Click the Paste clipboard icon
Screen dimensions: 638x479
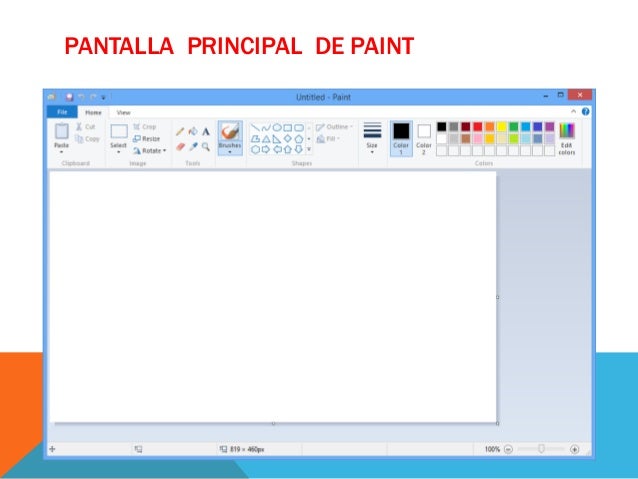pyautogui.click(x=62, y=131)
